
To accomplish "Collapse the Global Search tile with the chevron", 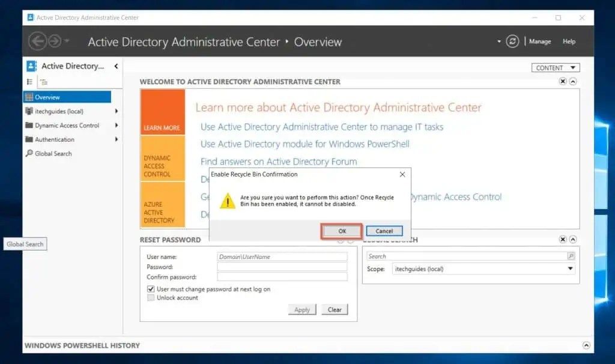I will pyautogui.click(x=573, y=239).
